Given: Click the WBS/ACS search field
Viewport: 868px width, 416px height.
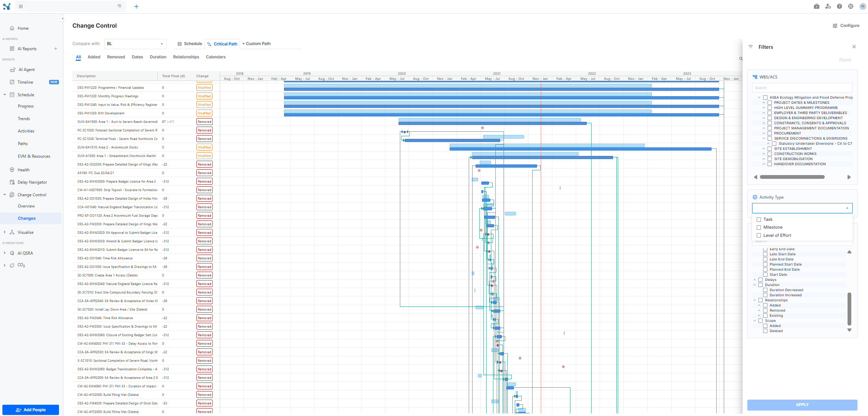Looking at the screenshot, I should (x=802, y=88).
